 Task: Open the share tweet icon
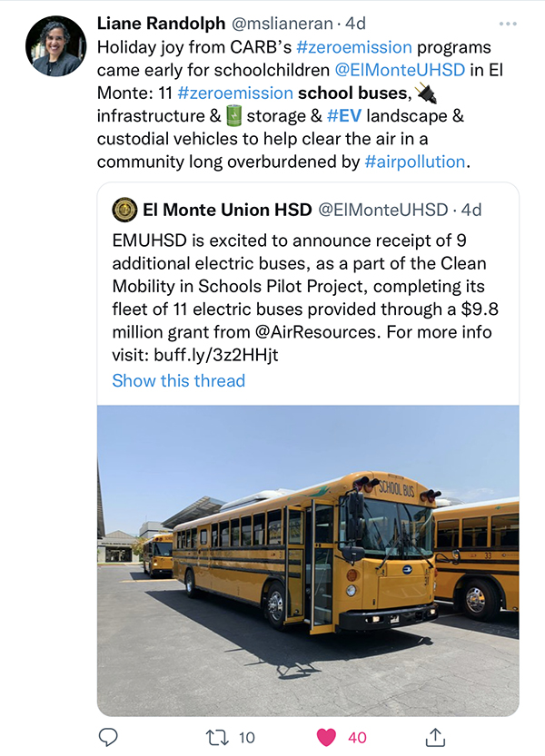point(435,737)
